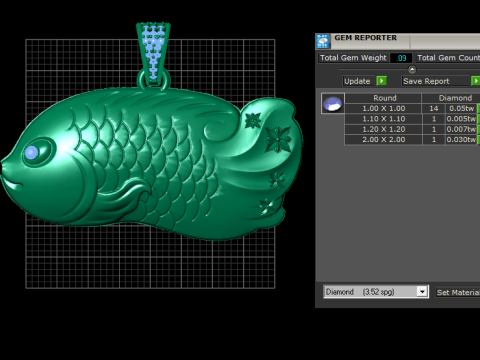The width and height of the screenshot is (480, 360).
Task: Click the 0.007tw weight cell
Action: 461,129
